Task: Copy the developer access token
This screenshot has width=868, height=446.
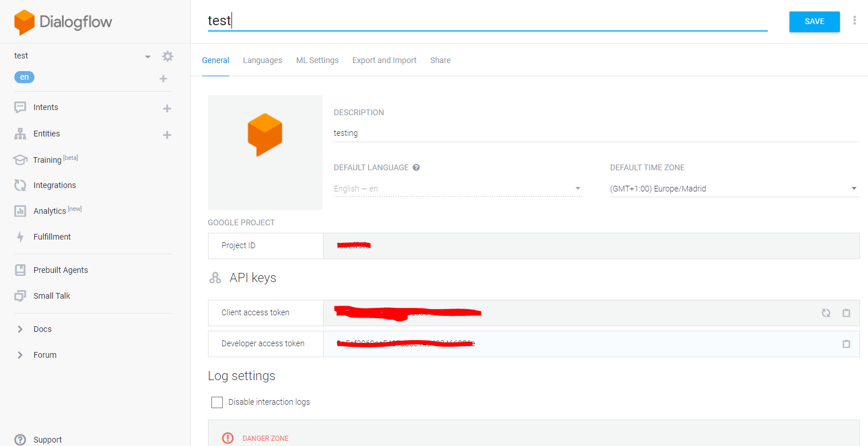Action: coord(846,344)
